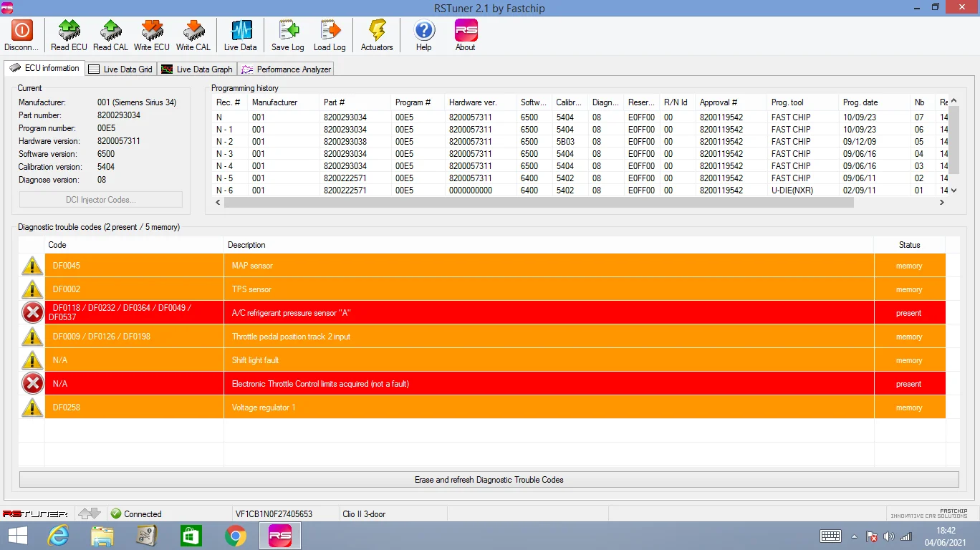This screenshot has width=980, height=550.
Task: Switch to the Live Data Grid tab
Action: tap(120, 69)
